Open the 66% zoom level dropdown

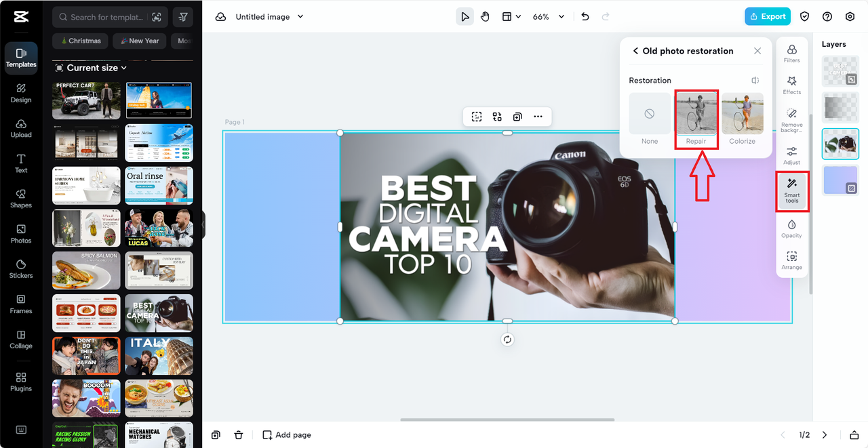point(548,17)
